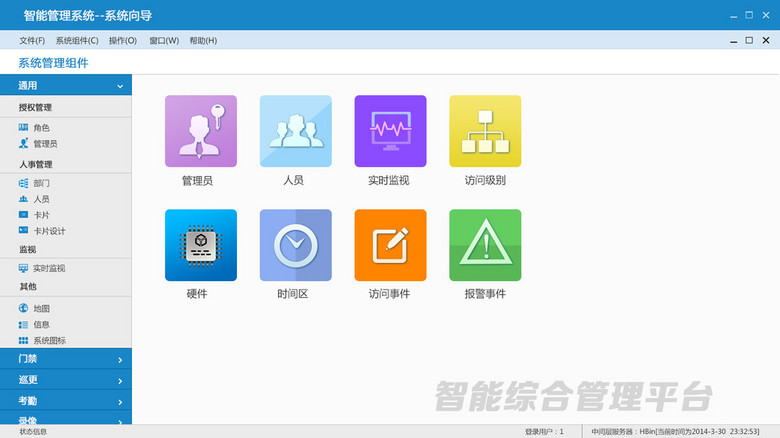Select 角色 in the sidebar
The width and height of the screenshot is (780, 438).
pos(40,128)
